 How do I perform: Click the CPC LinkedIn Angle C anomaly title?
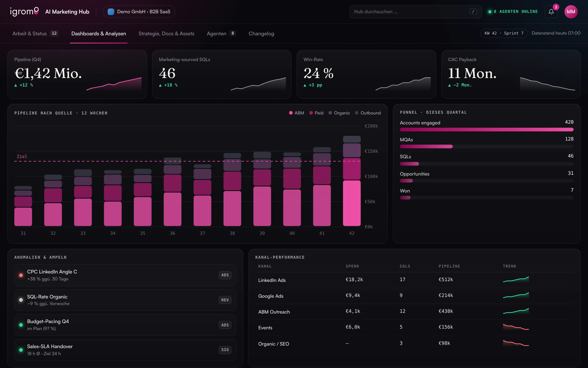point(52,272)
